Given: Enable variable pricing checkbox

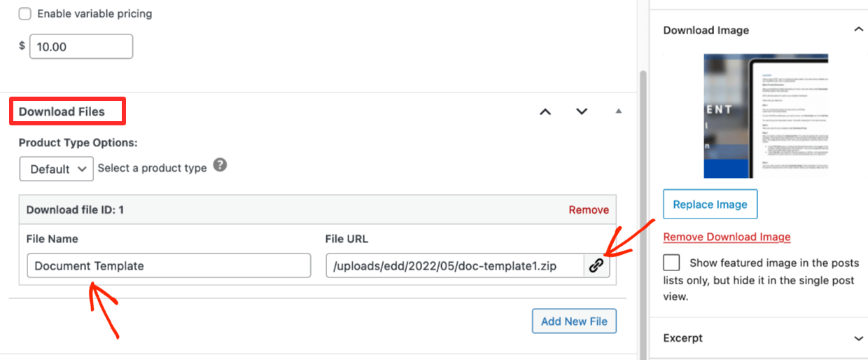Looking at the screenshot, I should [25, 14].
